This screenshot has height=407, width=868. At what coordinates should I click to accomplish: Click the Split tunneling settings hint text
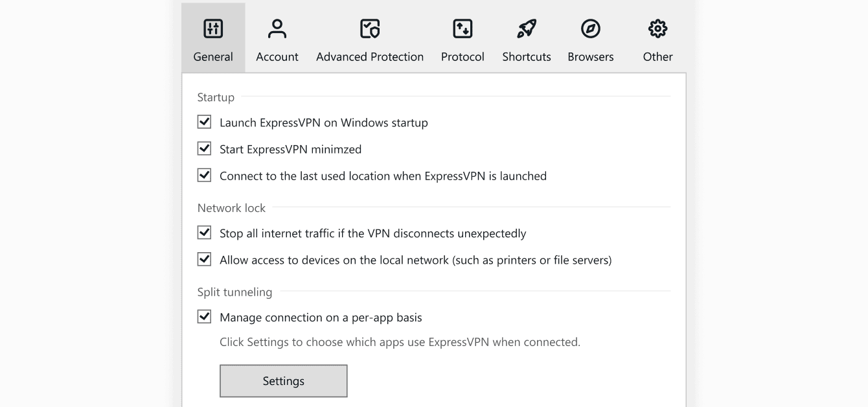click(x=400, y=342)
